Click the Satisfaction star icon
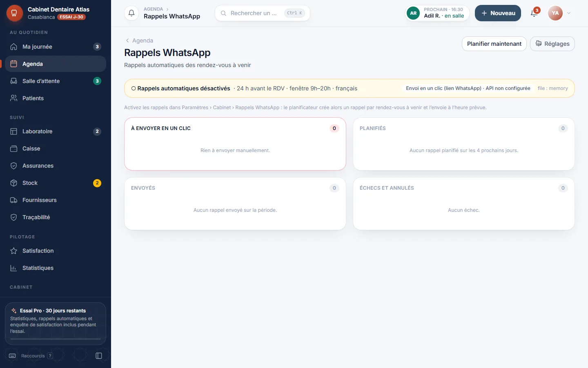 (13, 251)
